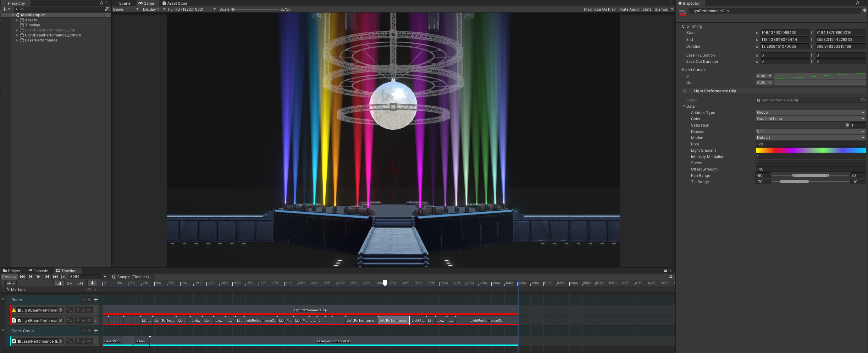Click the Timeline play button
Screen dimensions: 868x353
tap(38, 277)
